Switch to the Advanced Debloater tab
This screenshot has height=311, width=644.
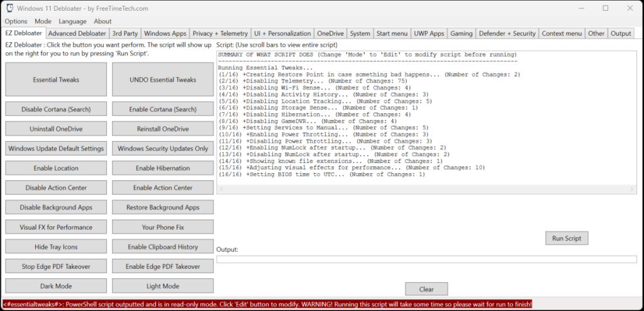click(77, 34)
